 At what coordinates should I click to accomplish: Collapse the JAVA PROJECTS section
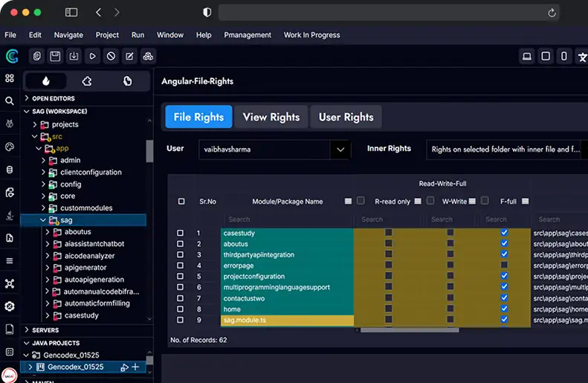27,343
